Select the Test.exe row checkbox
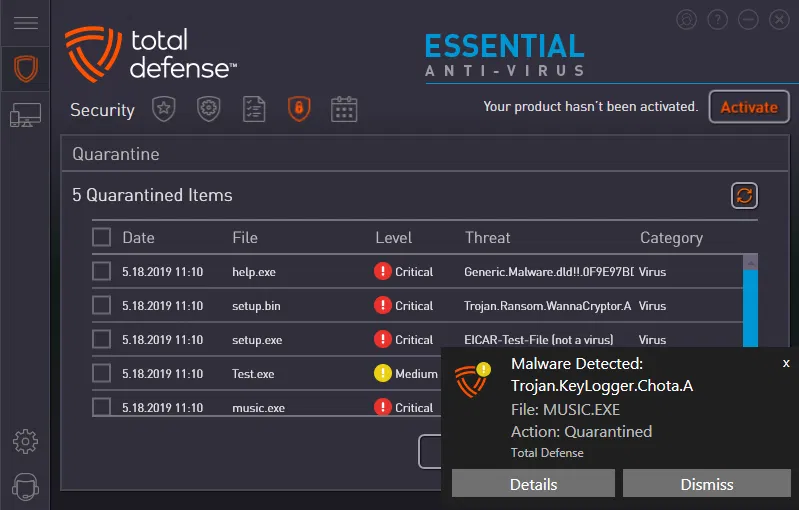The image size is (799, 510). click(x=101, y=373)
